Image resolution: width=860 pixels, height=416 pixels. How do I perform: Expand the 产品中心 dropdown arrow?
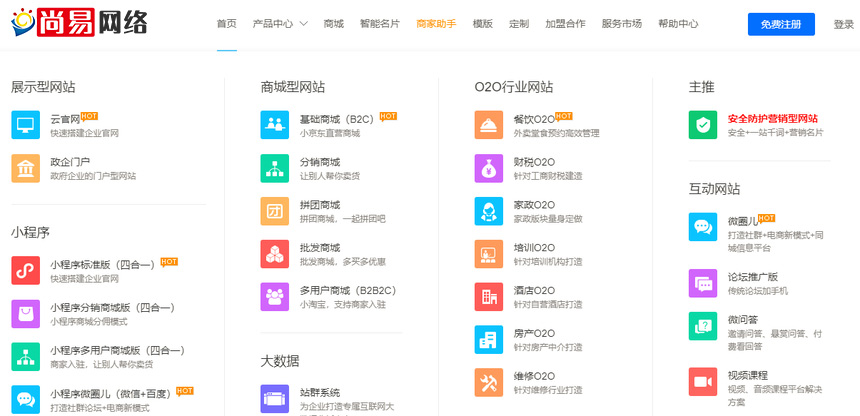pos(303,24)
